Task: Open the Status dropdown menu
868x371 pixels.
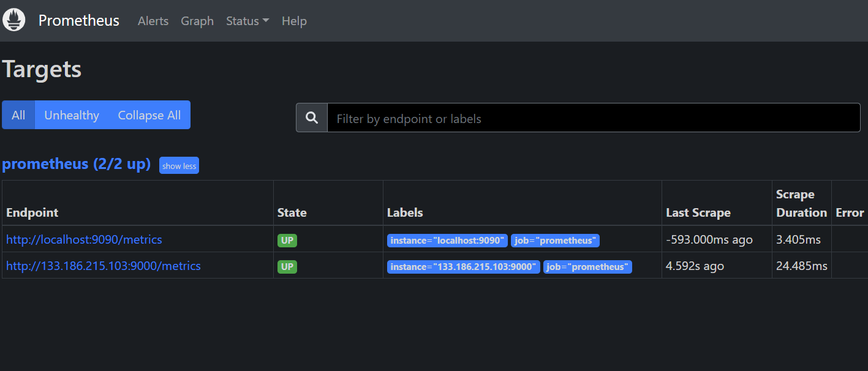Action: 247,21
